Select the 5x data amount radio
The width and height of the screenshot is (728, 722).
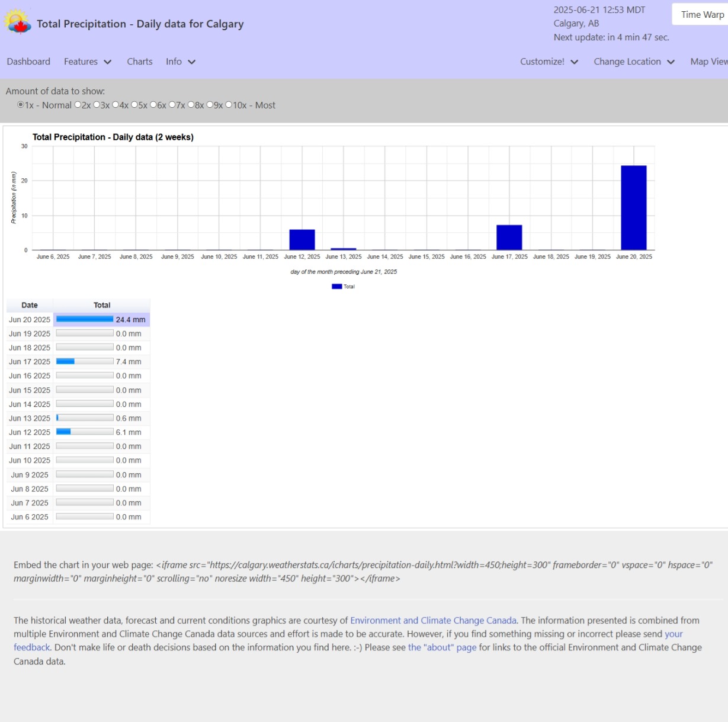(134, 105)
